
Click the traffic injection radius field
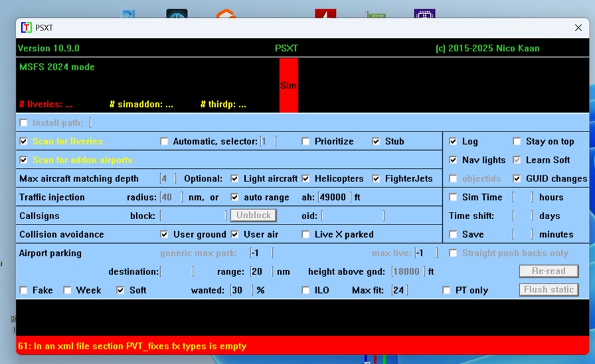[171, 197]
